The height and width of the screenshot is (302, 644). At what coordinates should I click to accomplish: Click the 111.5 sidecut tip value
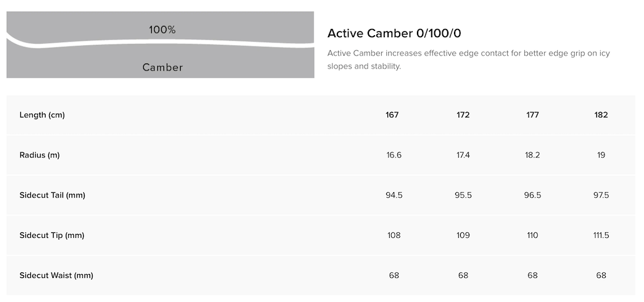pos(601,235)
